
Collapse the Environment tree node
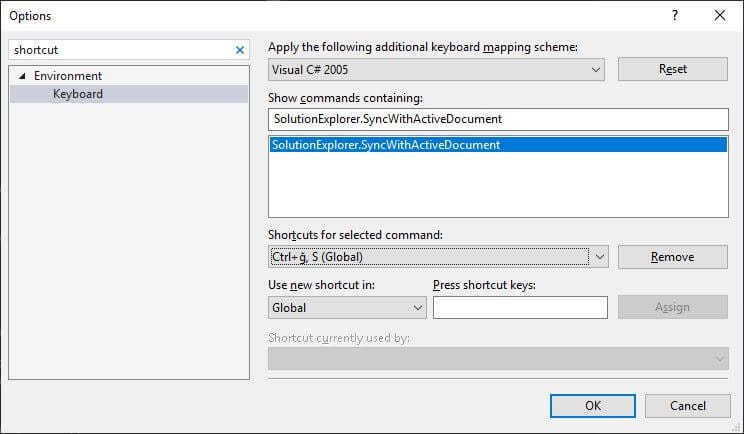[22, 76]
